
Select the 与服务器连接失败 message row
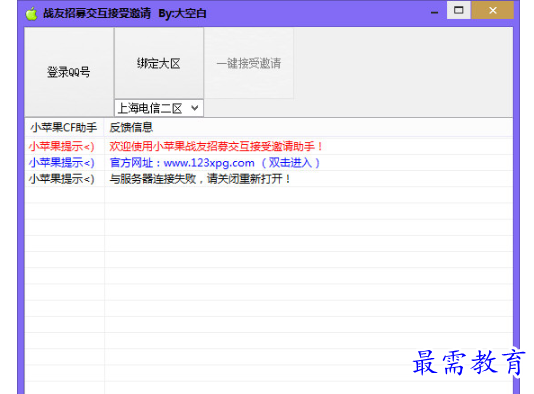pos(269,179)
